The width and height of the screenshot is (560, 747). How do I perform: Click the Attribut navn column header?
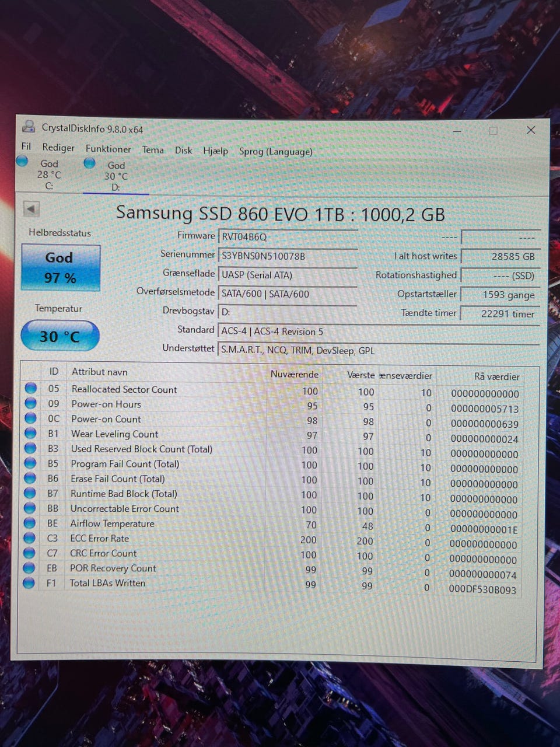99,372
